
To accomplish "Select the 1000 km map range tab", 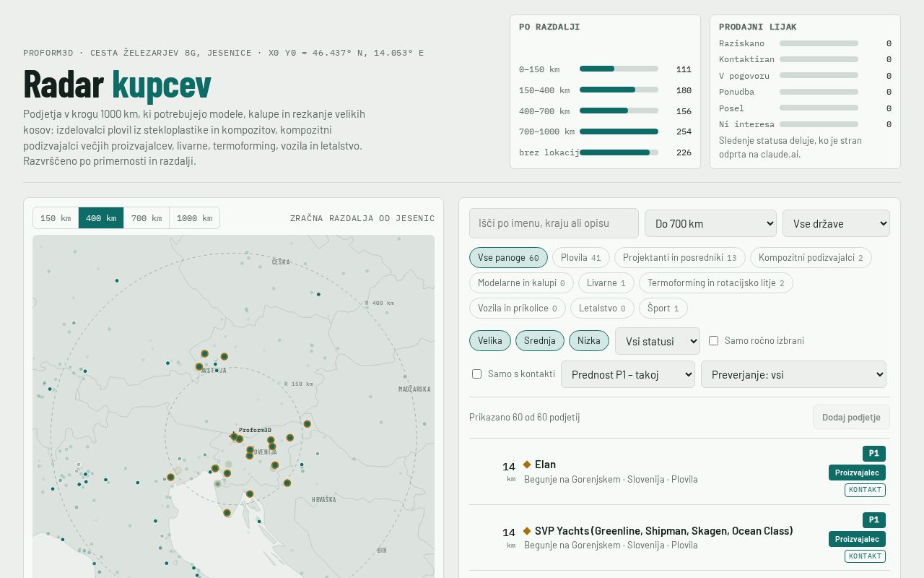I will click(x=194, y=218).
